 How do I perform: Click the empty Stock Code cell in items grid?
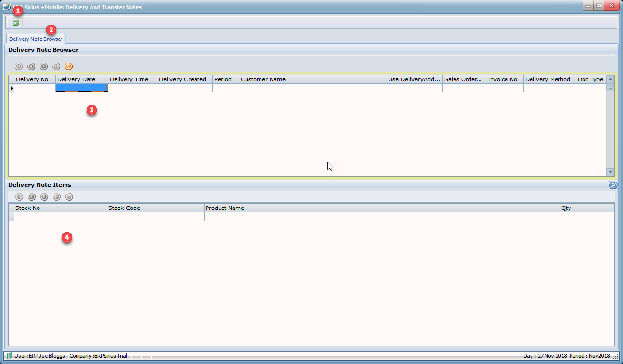tap(156, 217)
